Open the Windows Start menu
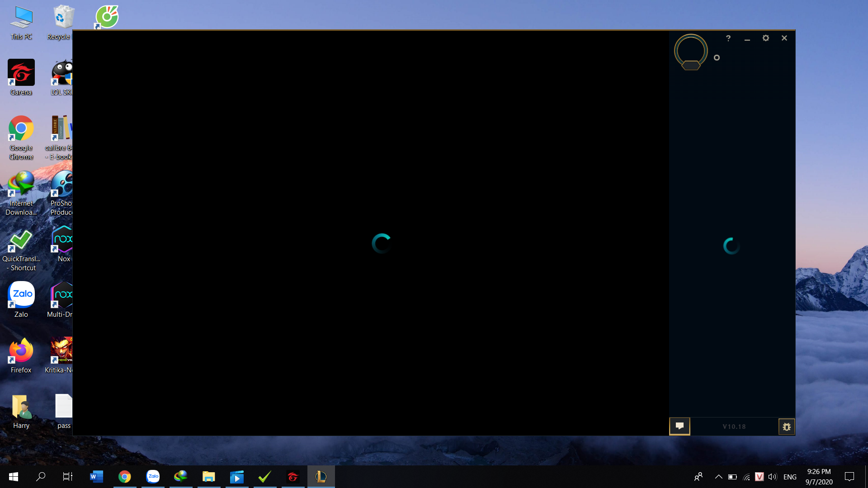The width and height of the screenshot is (868, 488). point(14,477)
